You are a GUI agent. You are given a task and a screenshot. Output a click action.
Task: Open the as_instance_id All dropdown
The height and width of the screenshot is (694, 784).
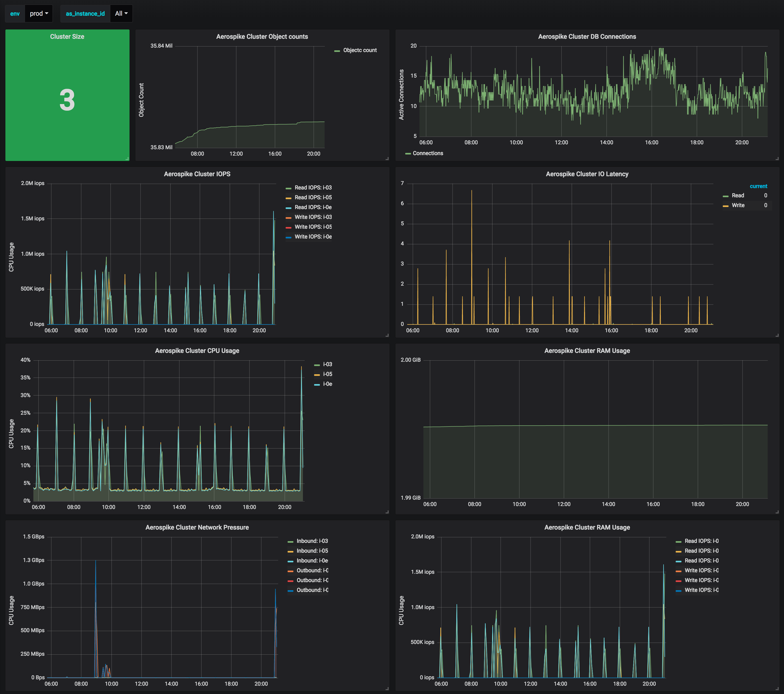(x=121, y=13)
